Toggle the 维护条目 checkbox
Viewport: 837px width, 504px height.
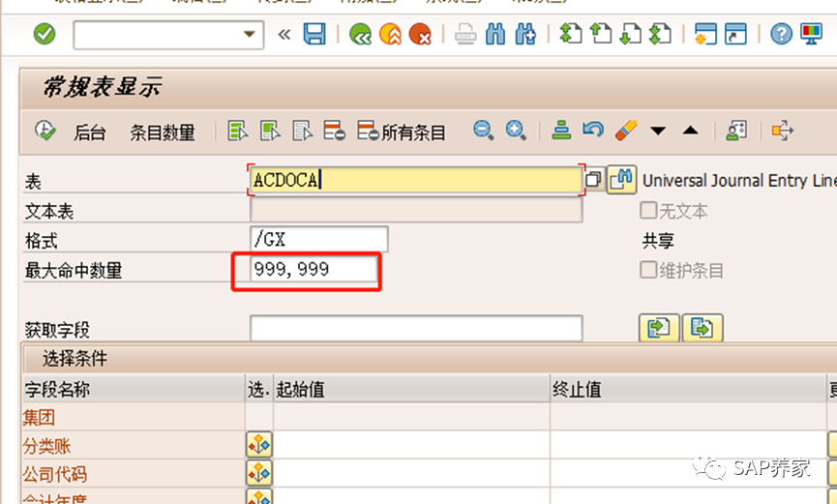pyautogui.click(x=648, y=270)
